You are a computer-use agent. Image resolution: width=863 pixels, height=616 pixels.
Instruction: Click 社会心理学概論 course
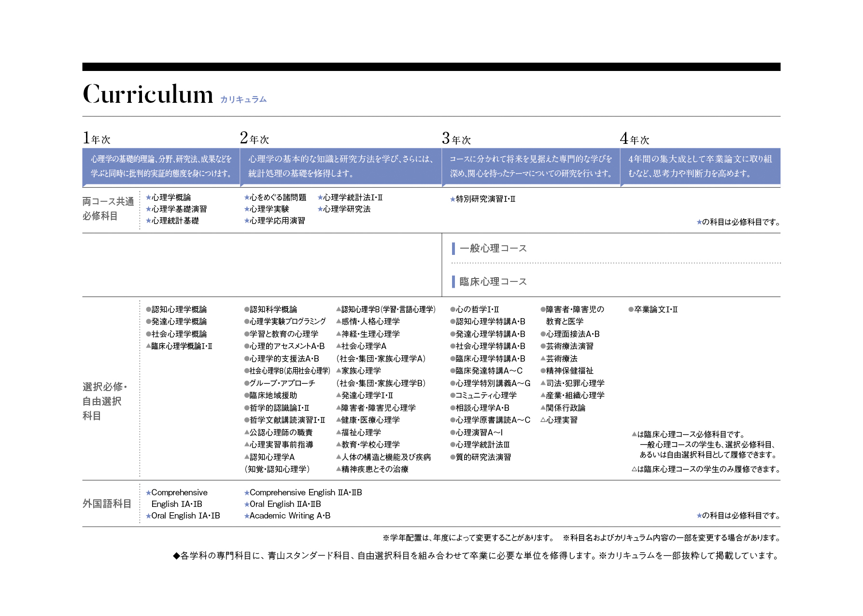click(x=177, y=334)
